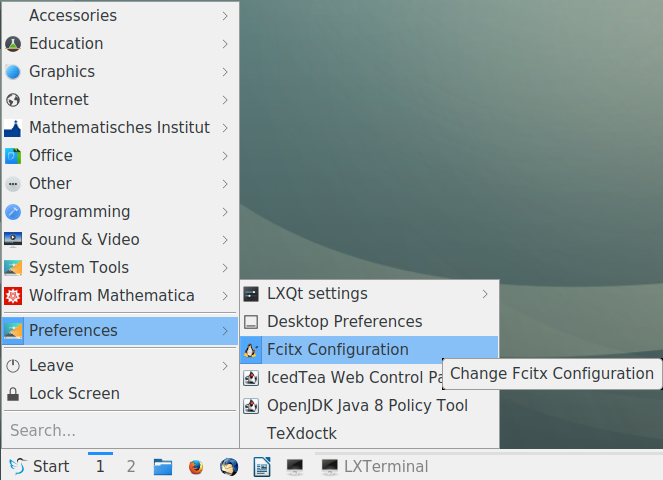
Task: Click the Other ellipsis icon
Action: point(13,184)
